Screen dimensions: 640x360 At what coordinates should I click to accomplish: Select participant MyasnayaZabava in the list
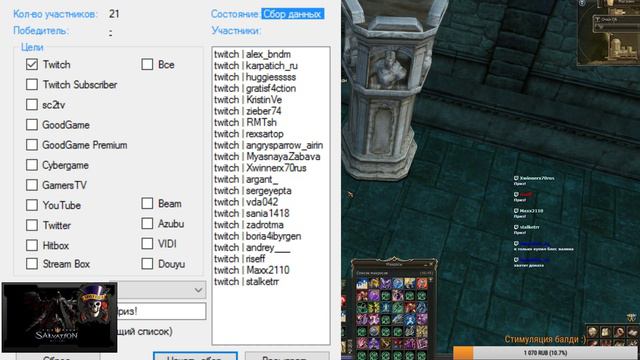[267, 157]
